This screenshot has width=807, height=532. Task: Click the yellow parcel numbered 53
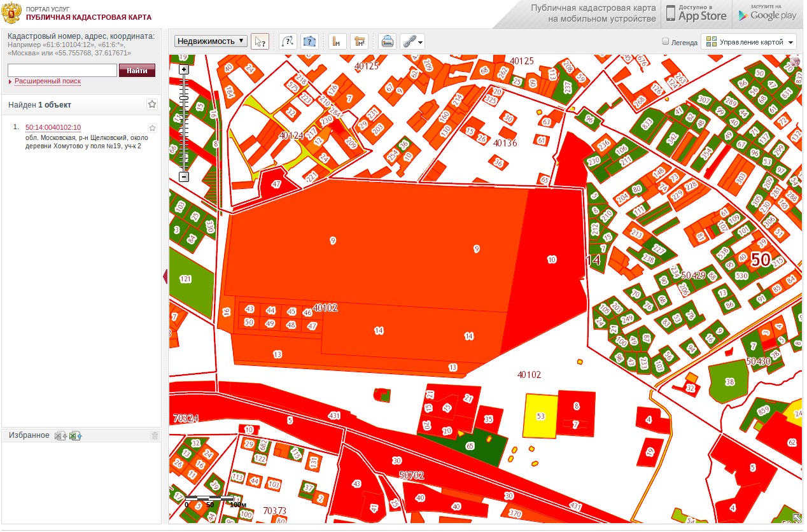540,416
